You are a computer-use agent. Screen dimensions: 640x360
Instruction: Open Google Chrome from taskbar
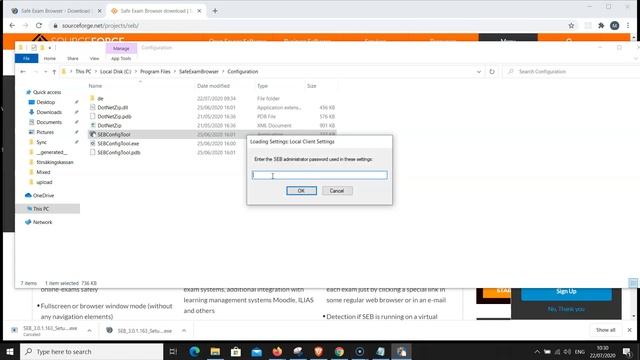(x=339, y=351)
